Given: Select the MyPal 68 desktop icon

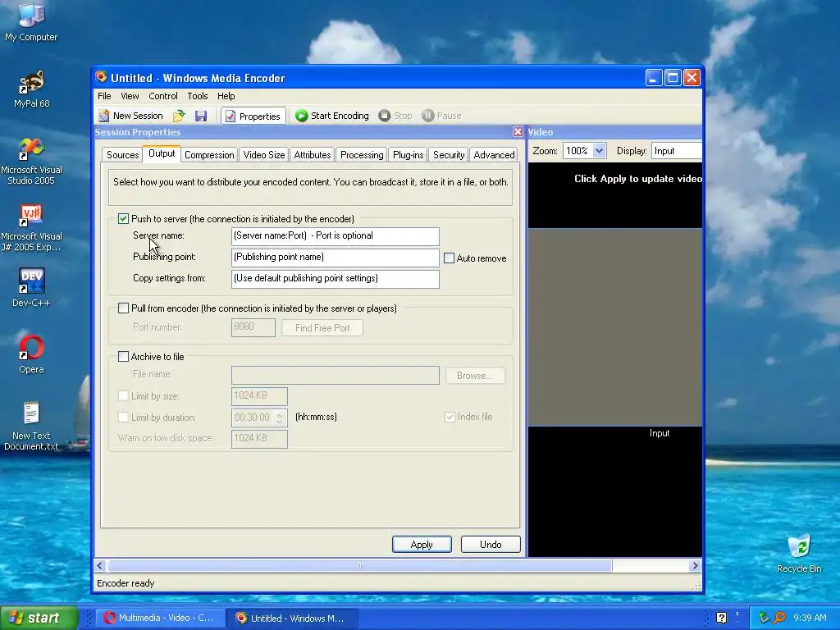Looking at the screenshot, I should pos(31,89).
